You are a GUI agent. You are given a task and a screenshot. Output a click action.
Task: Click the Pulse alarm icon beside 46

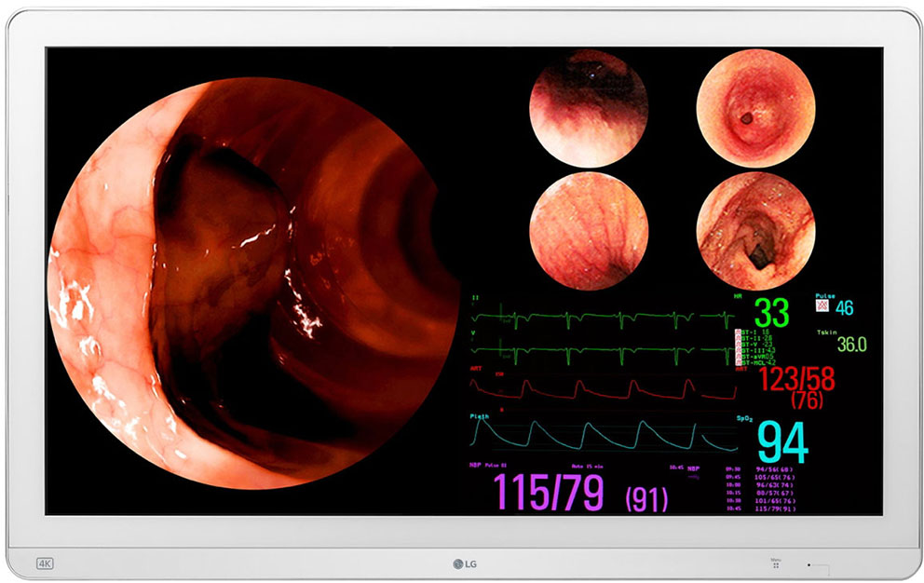[x=822, y=305]
